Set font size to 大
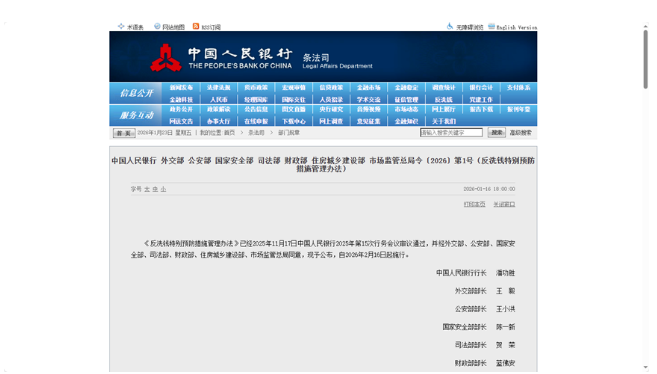657x374 pixels. coord(147,189)
